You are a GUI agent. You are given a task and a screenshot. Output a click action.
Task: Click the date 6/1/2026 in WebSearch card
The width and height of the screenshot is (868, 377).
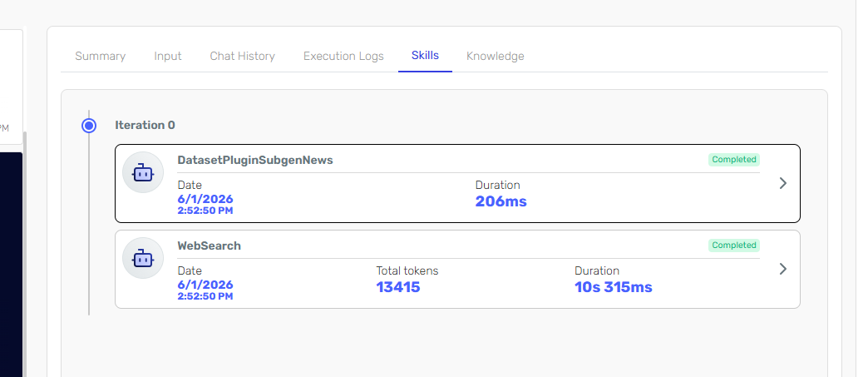coord(205,285)
